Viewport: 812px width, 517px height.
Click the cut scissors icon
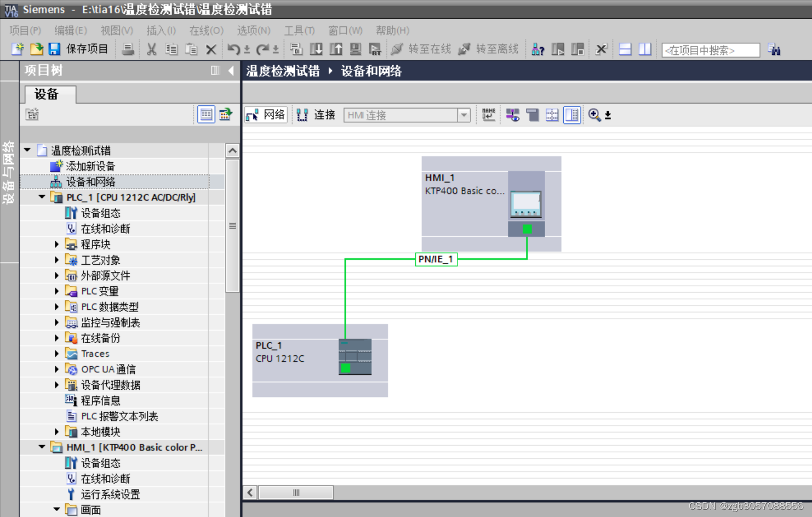pos(152,49)
